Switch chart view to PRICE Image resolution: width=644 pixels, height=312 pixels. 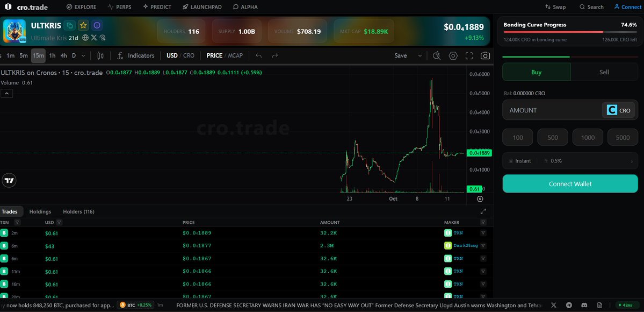click(x=214, y=55)
